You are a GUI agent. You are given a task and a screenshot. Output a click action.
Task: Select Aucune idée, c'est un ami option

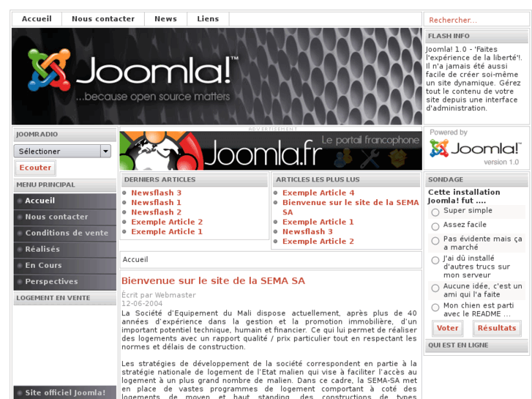435,288
